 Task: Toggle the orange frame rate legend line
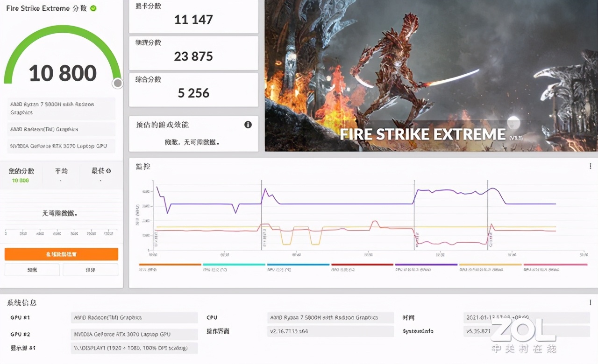pos(170,265)
